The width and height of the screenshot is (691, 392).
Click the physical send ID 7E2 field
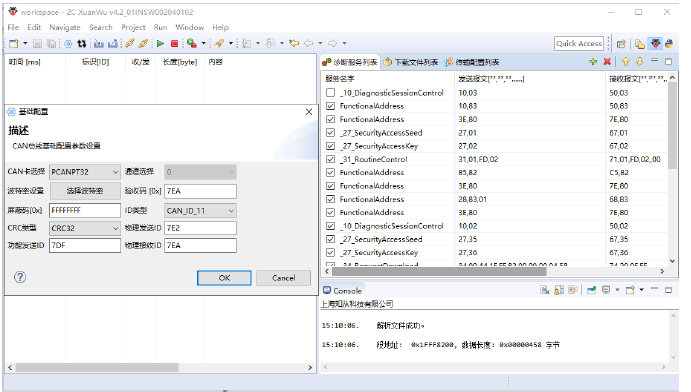[x=201, y=228]
